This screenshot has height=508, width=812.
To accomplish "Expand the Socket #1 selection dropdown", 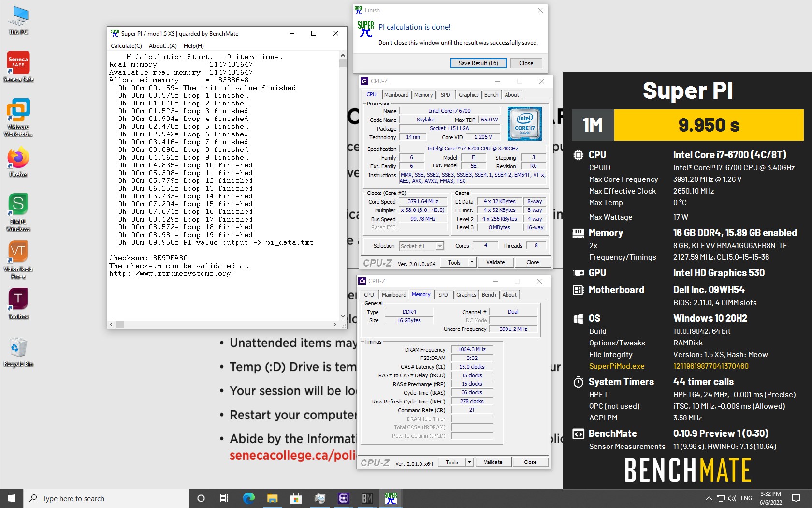I will pyautogui.click(x=439, y=246).
